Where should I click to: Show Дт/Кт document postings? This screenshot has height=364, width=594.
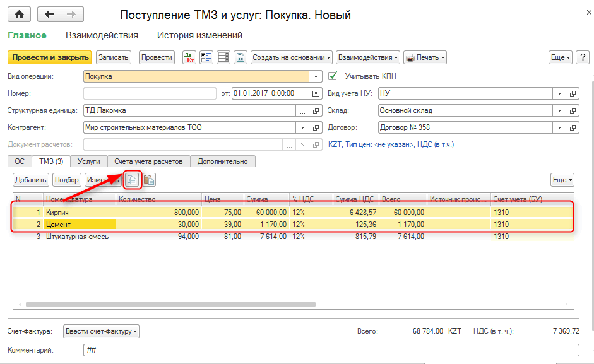tap(189, 57)
